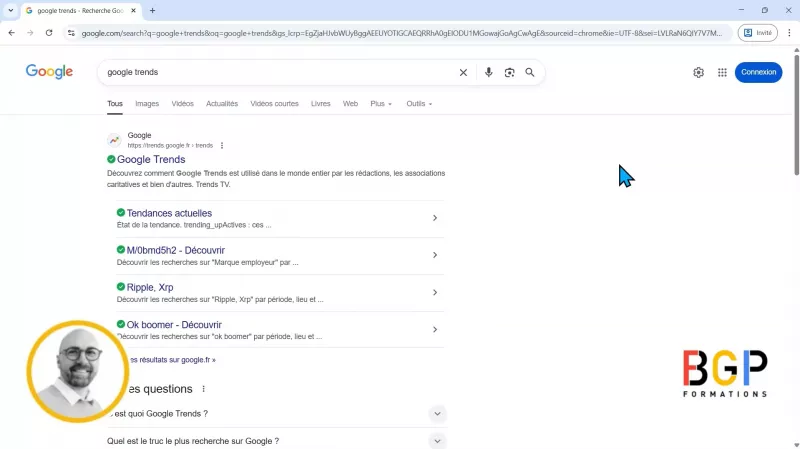The width and height of the screenshot is (800, 449).
Task: Click the browser address bar URL
Action: click(x=402, y=33)
